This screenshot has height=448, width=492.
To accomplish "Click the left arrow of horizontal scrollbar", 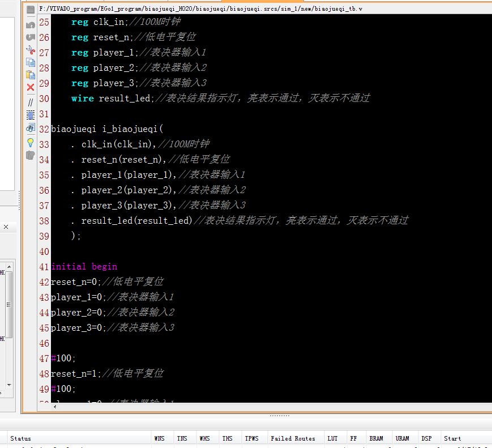I will click(54, 406).
